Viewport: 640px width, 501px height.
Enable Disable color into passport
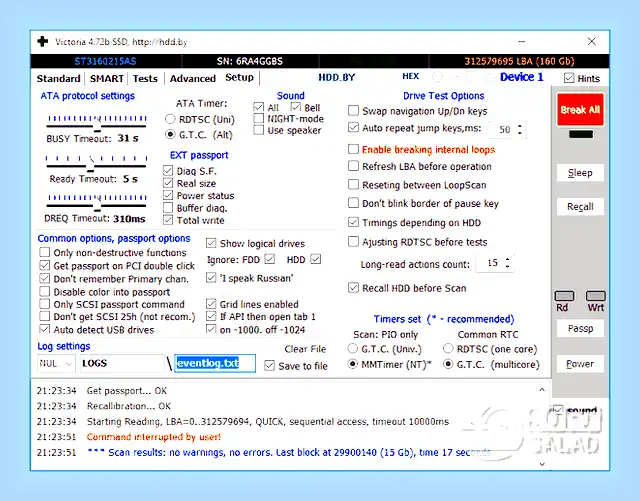tap(44, 292)
